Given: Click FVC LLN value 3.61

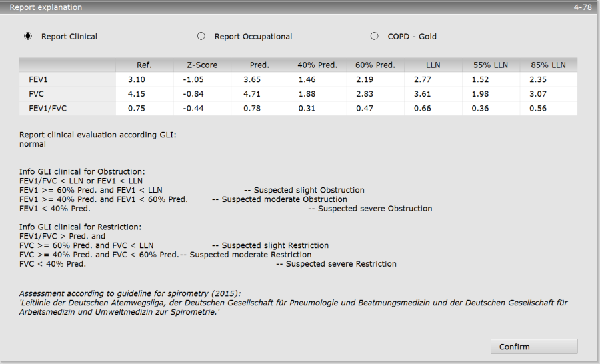Looking at the screenshot, I should [x=423, y=94].
